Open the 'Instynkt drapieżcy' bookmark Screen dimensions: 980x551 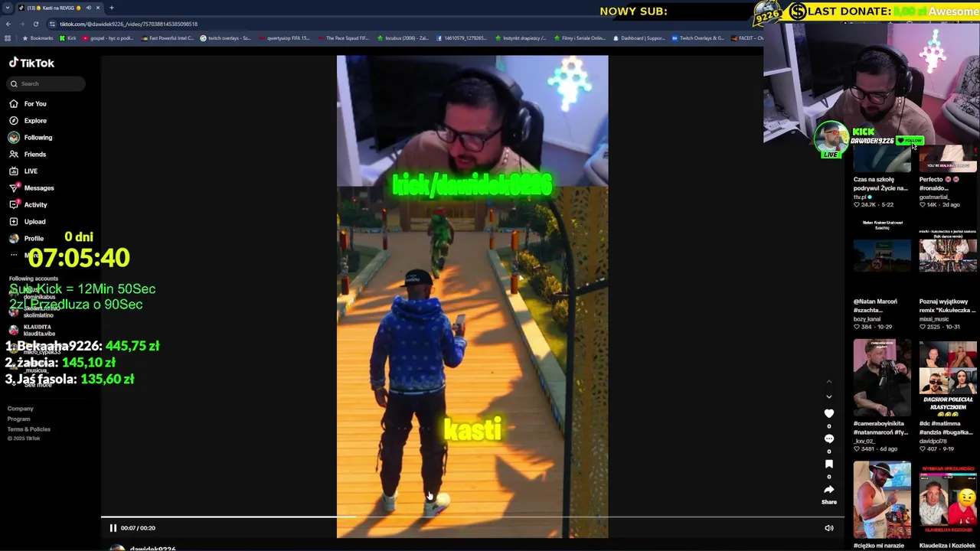520,37
